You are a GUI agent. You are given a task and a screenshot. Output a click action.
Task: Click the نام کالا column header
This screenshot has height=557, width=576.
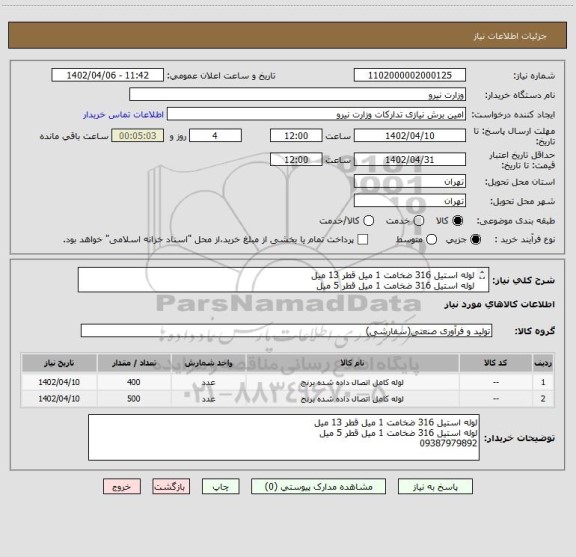[x=352, y=363]
